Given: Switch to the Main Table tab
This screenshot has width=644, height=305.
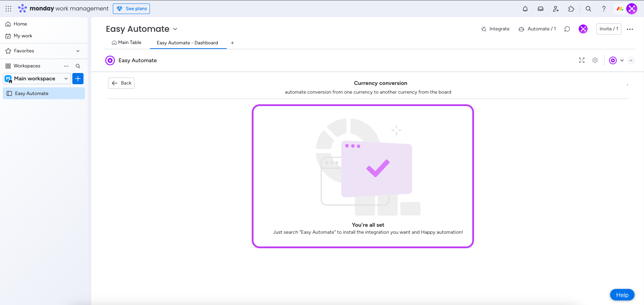Looking at the screenshot, I should click(x=126, y=43).
